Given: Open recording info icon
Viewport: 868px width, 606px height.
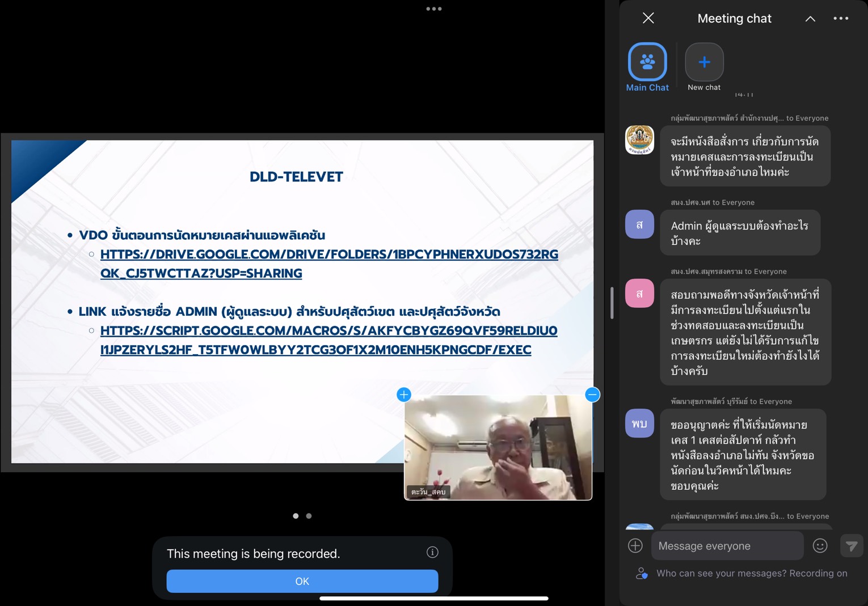Looking at the screenshot, I should point(432,552).
